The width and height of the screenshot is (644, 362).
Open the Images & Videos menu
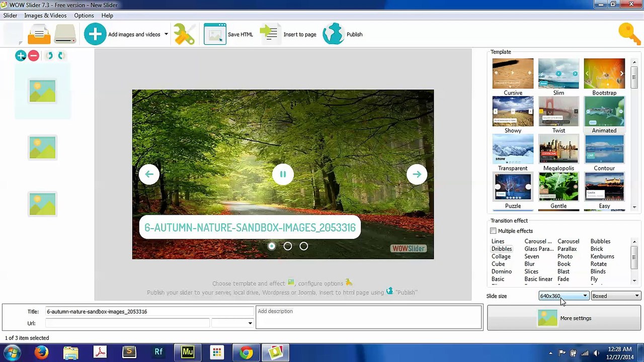(45, 16)
